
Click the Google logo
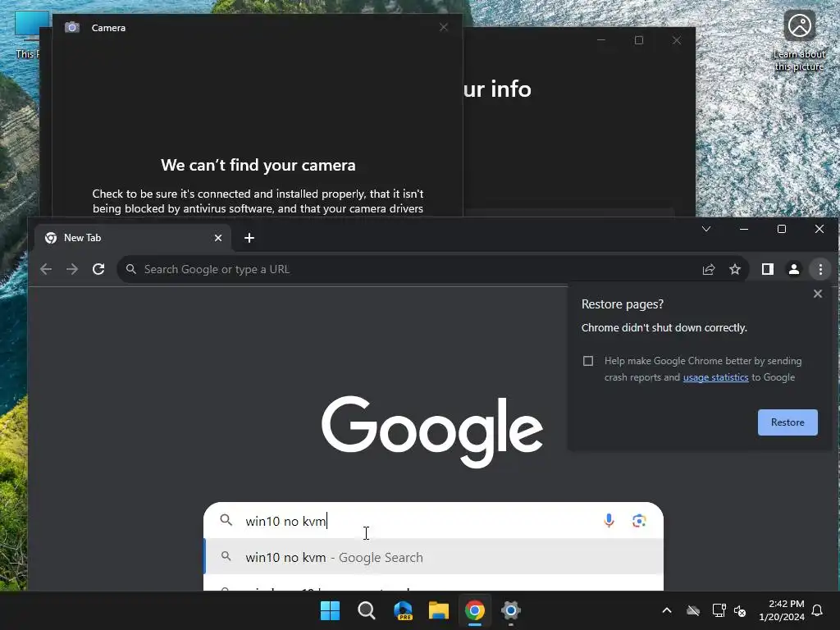(x=432, y=431)
